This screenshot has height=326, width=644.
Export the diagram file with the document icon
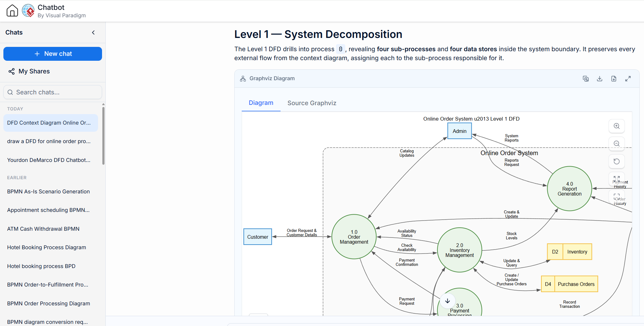614,79
